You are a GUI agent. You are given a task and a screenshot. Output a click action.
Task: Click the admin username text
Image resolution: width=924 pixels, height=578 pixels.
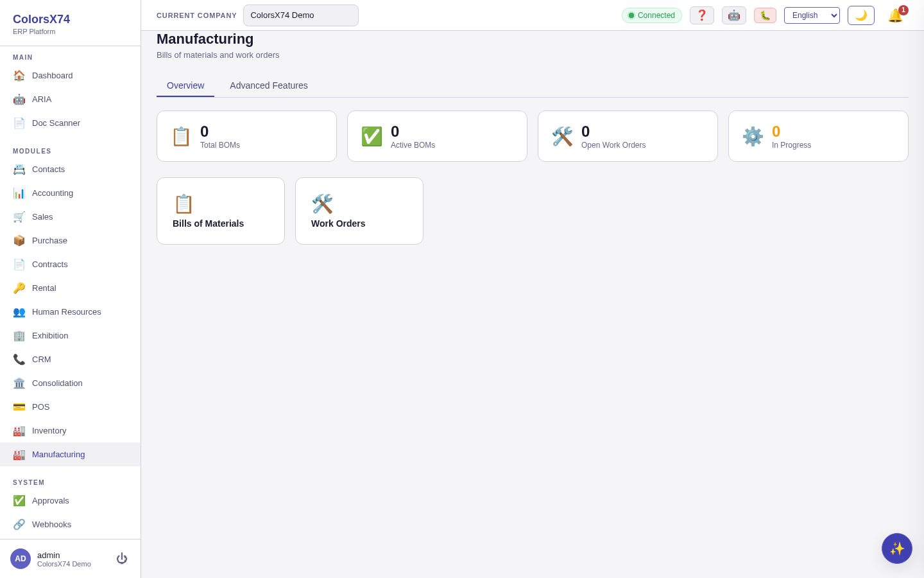click(x=49, y=555)
